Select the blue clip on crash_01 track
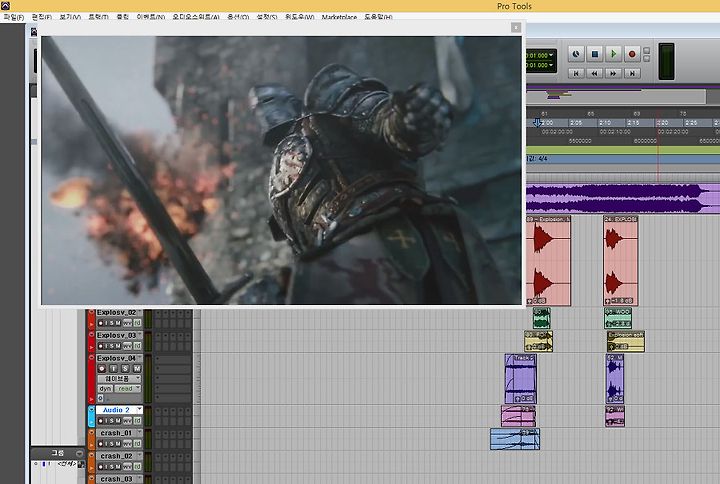 pos(515,439)
